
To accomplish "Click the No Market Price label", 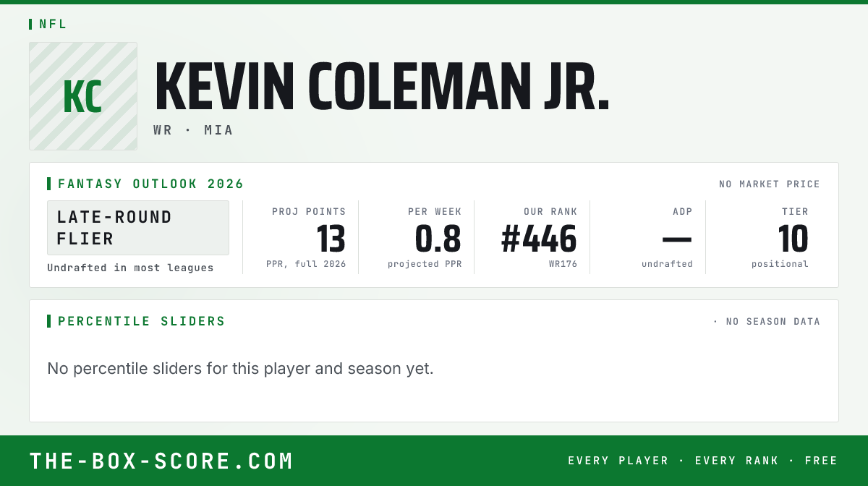I will pyautogui.click(x=770, y=184).
